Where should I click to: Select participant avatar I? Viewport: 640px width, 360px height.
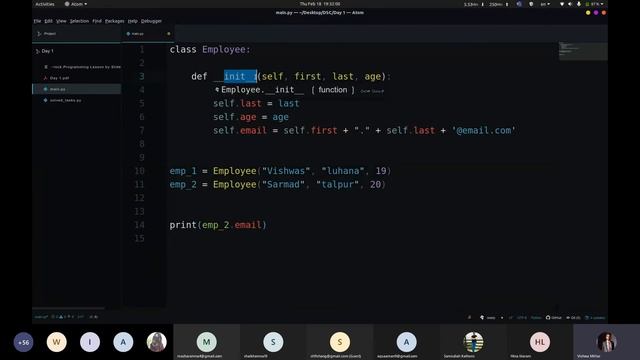point(90,342)
